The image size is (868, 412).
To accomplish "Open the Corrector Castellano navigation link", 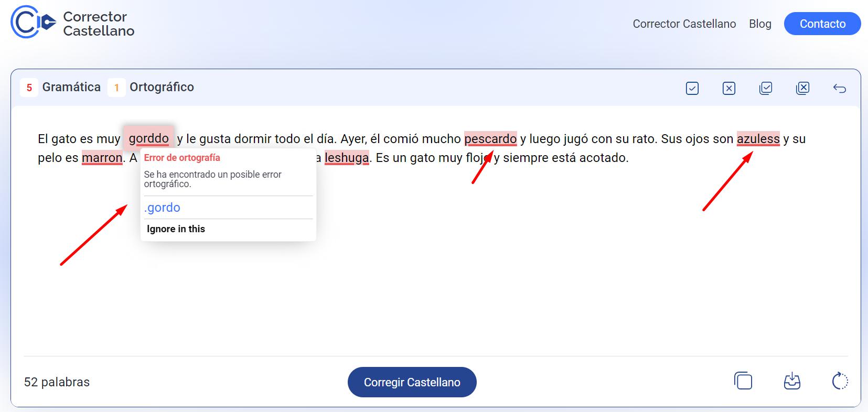I will (x=684, y=24).
